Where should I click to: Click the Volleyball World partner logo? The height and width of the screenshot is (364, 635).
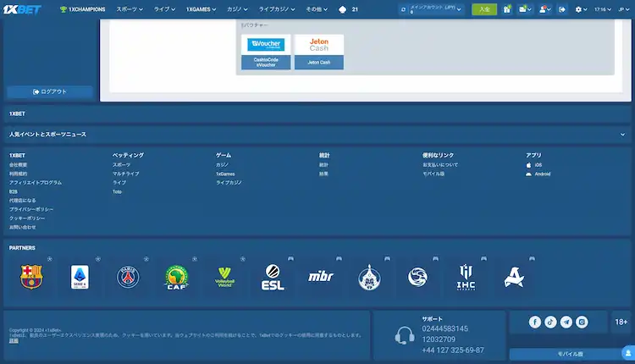coord(224,277)
